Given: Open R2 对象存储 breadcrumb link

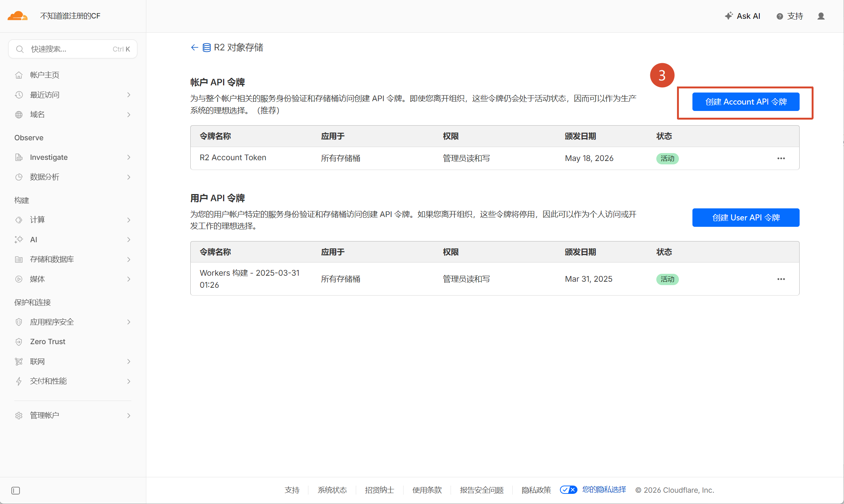Looking at the screenshot, I should [x=238, y=47].
